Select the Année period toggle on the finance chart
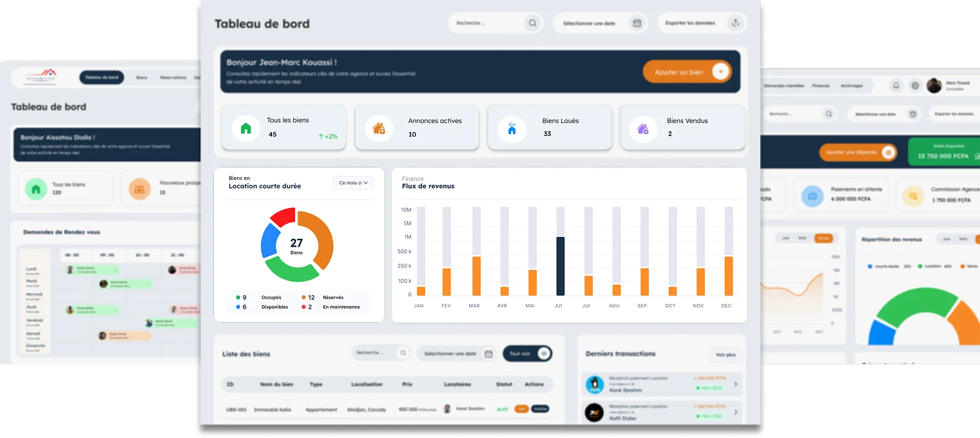Image resolution: width=980 pixels, height=438 pixels. [x=823, y=238]
